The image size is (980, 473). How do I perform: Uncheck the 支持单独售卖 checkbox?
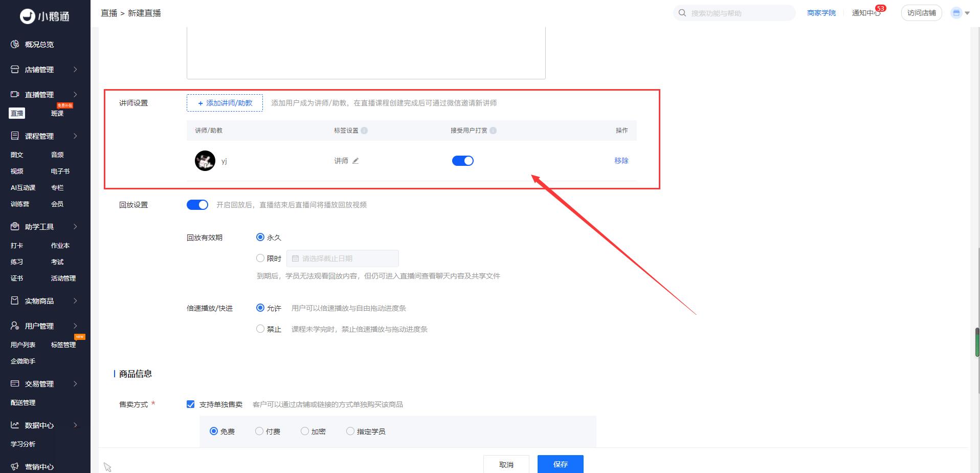click(x=191, y=404)
